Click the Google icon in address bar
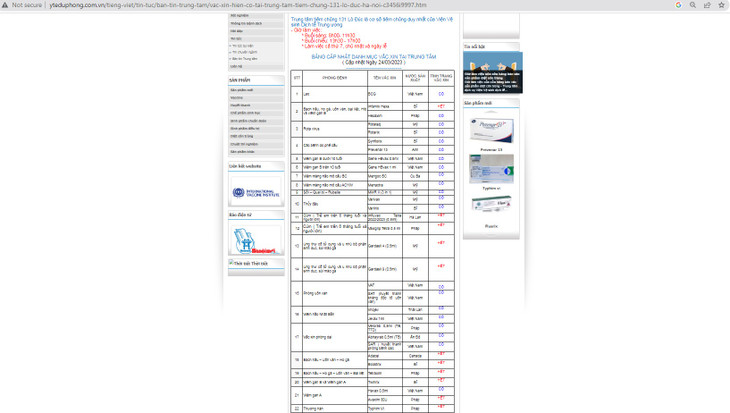The height and width of the screenshot is (413, 730). click(679, 5)
